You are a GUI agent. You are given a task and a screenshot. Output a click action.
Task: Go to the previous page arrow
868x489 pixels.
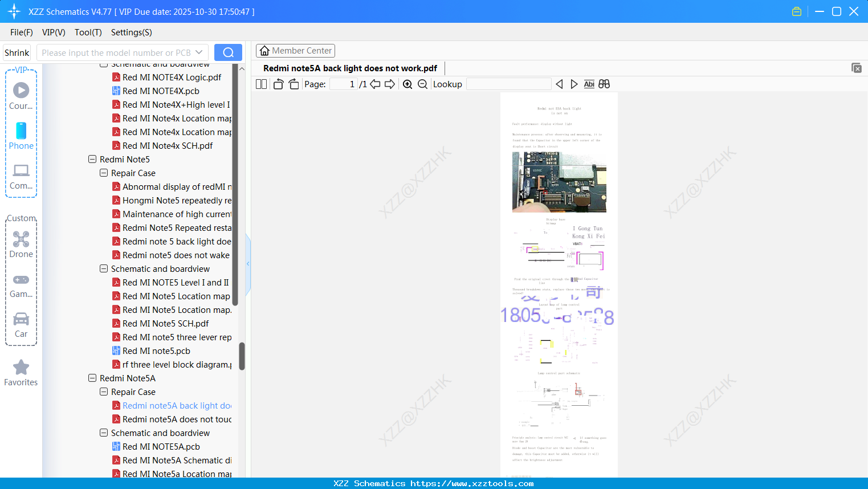tap(375, 84)
